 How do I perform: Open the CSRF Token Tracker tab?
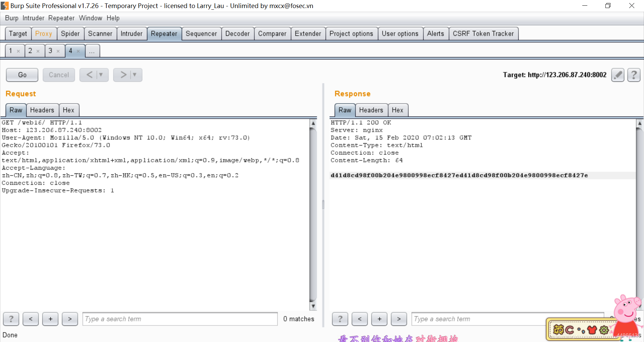(483, 34)
